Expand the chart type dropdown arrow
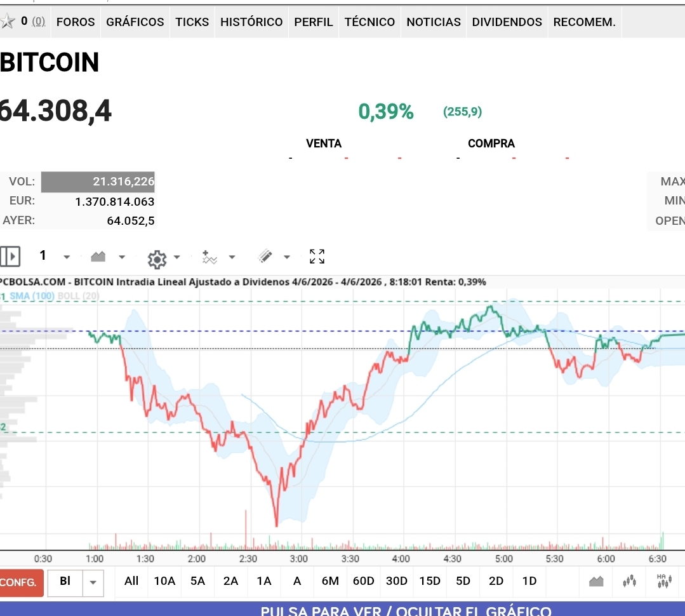 pyautogui.click(x=122, y=257)
